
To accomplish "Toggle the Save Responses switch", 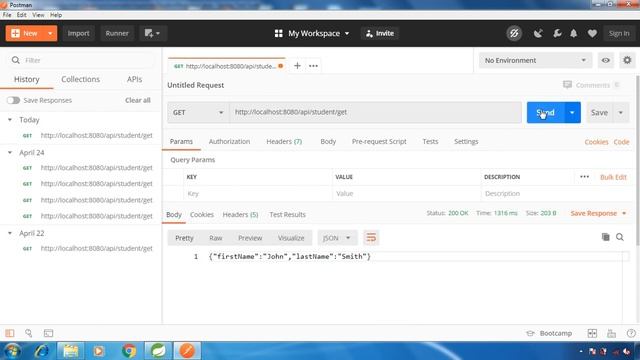I will [13, 100].
